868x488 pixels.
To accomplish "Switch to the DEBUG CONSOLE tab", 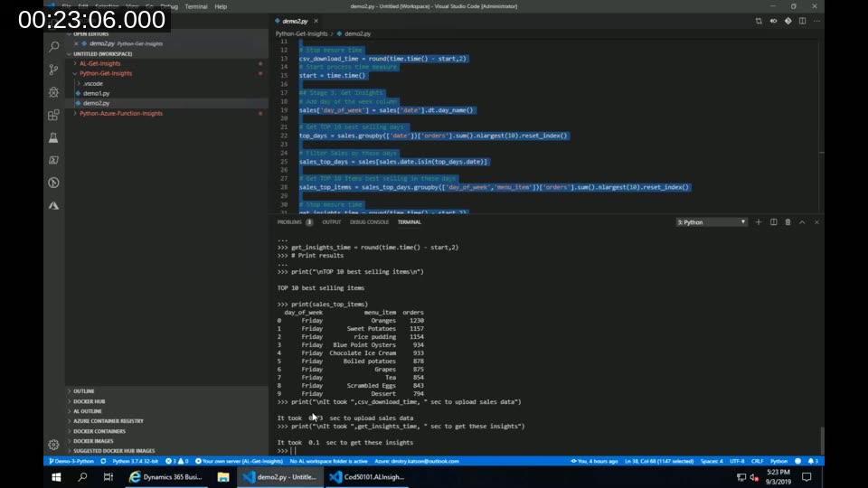I will point(369,222).
